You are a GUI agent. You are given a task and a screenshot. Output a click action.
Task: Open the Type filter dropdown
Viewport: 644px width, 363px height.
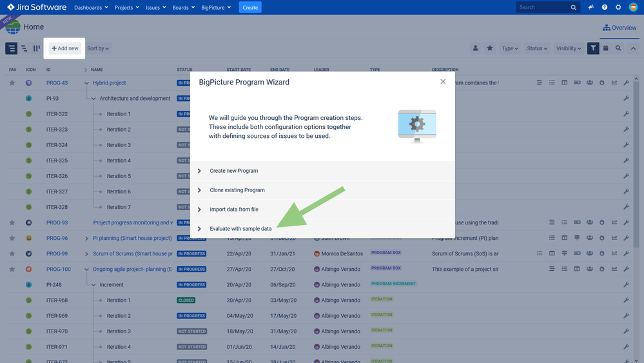pos(510,48)
